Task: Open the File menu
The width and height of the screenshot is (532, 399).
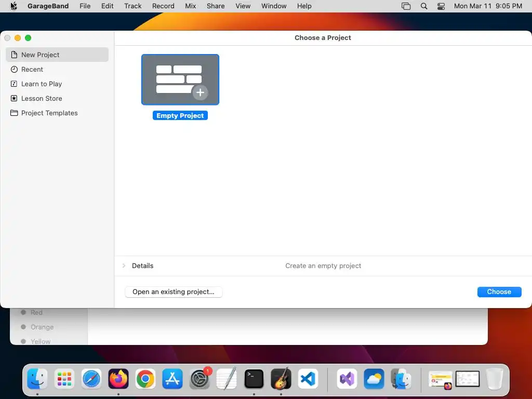Action: [x=85, y=6]
